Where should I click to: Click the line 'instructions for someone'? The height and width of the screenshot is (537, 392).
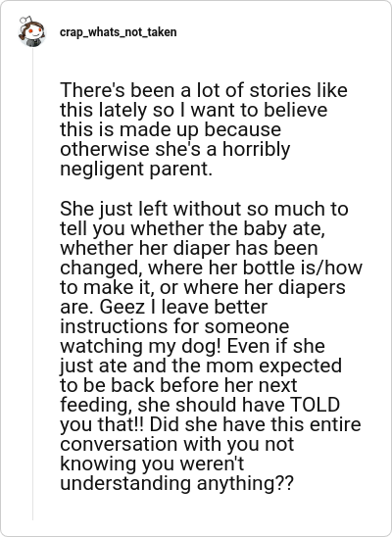[x=174, y=326]
